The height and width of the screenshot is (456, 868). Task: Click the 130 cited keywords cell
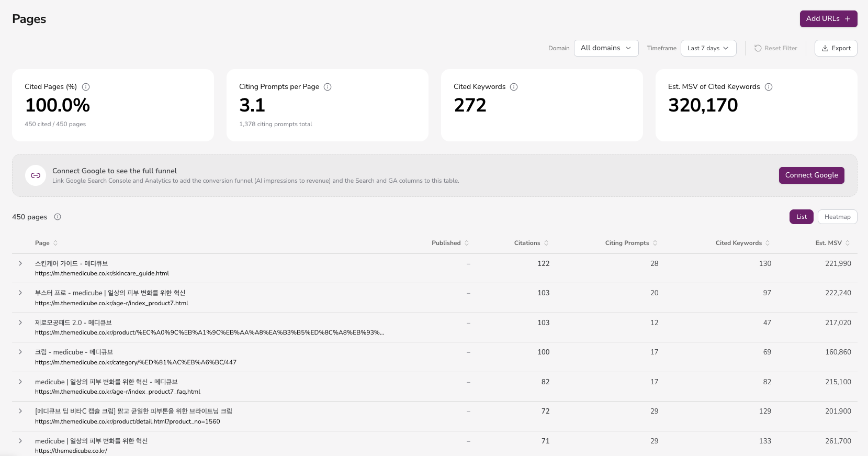(765, 263)
